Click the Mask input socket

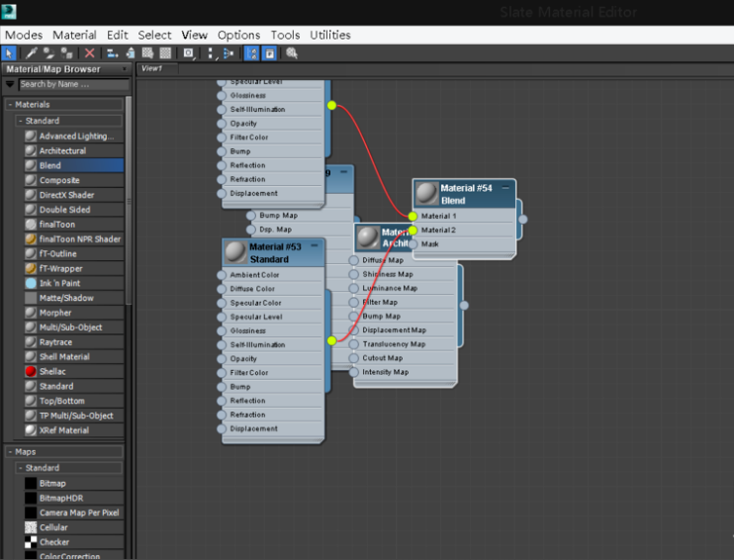[x=413, y=244]
